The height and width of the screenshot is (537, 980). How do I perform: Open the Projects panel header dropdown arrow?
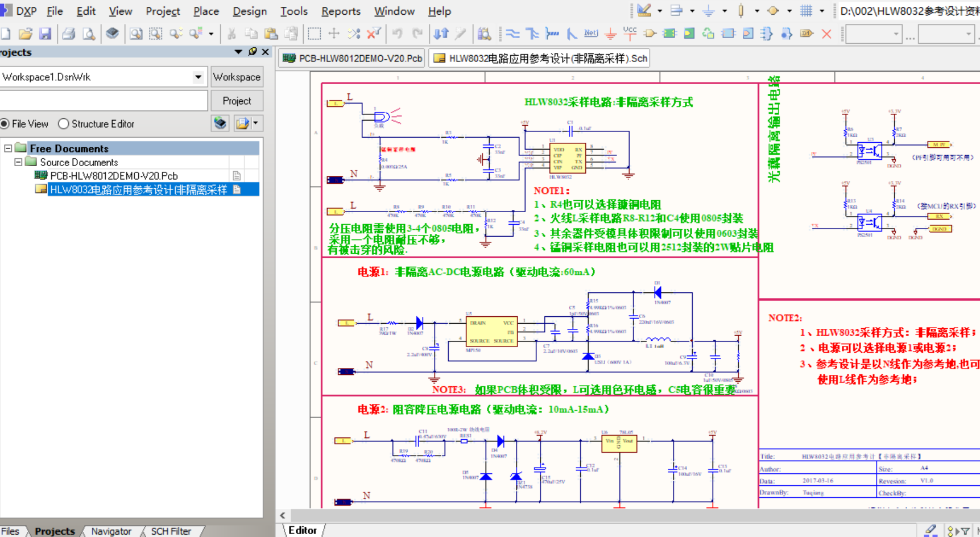(x=238, y=52)
